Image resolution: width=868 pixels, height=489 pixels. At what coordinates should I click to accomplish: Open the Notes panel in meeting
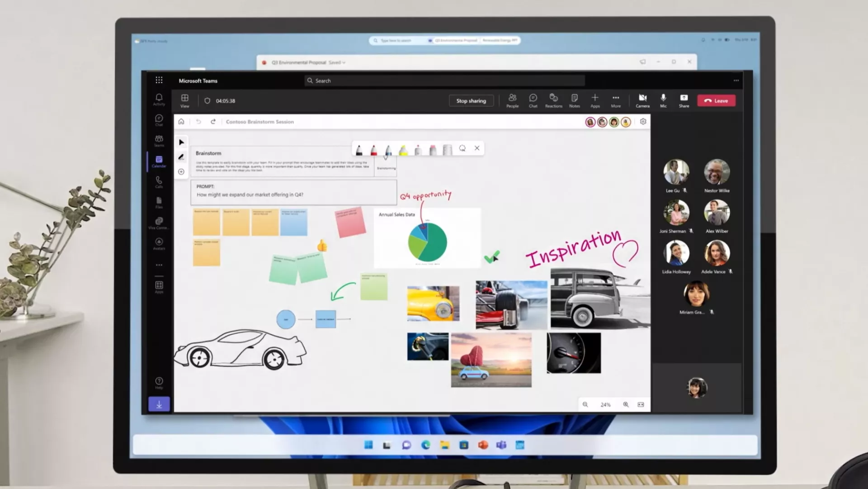(x=574, y=100)
